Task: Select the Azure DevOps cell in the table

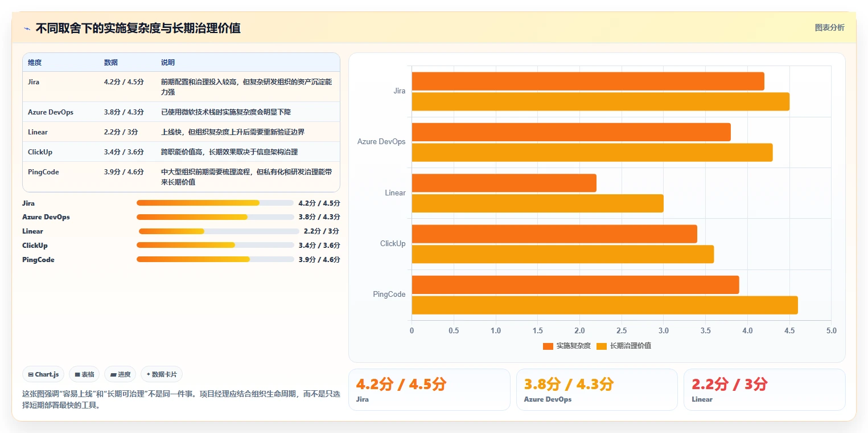Action: click(51, 112)
